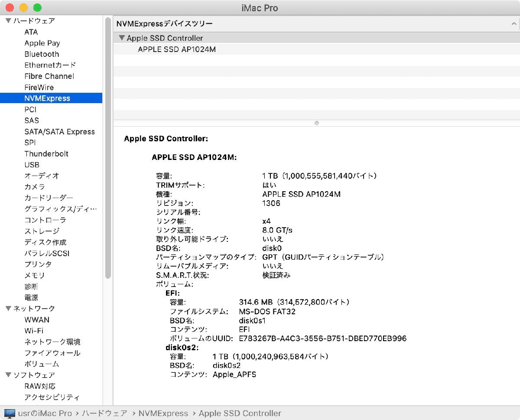Click the リビジョン value 1306
This screenshot has height=420, width=520.
click(x=271, y=203)
